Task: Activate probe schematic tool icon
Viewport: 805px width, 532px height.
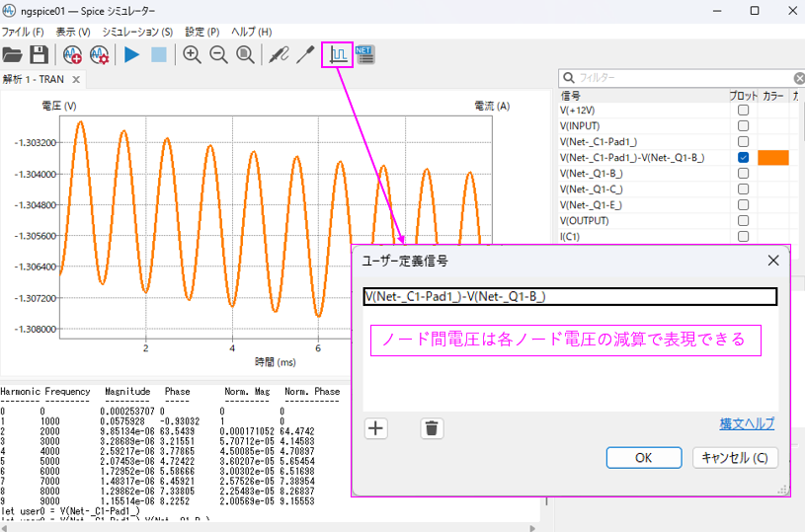Action: [x=279, y=54]
